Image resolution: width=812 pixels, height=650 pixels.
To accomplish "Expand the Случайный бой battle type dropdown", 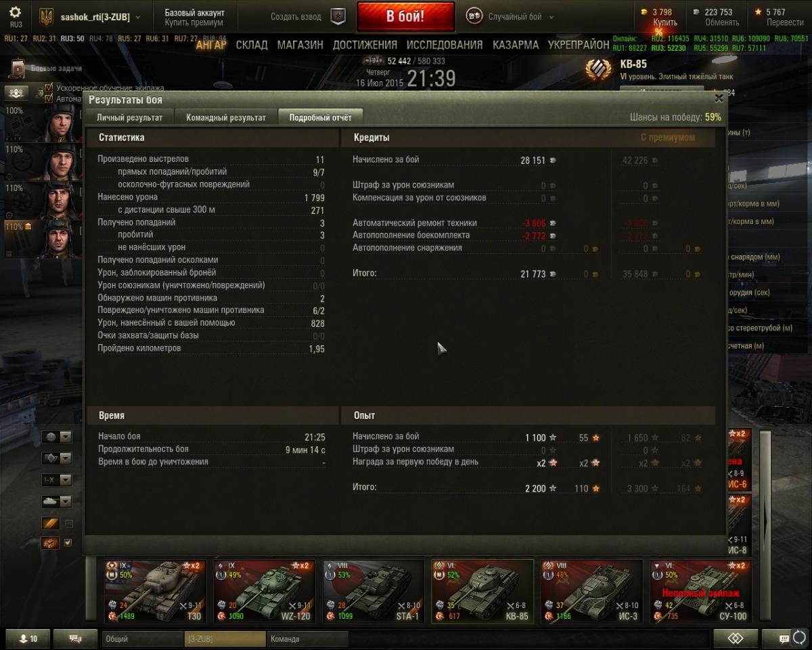I will coord(551,17).
